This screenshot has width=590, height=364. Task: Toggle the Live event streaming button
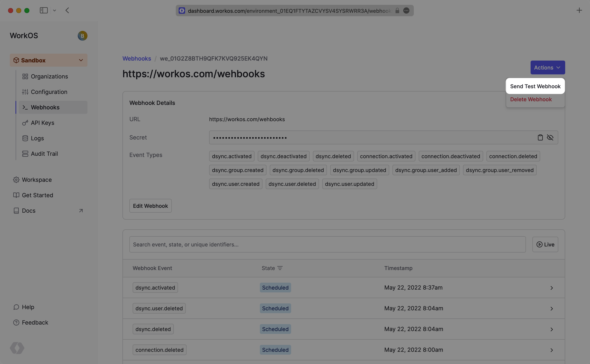pos(545,244)
